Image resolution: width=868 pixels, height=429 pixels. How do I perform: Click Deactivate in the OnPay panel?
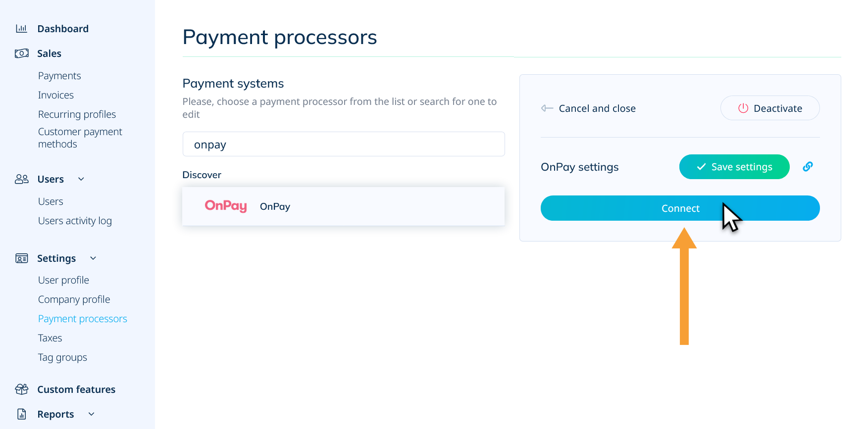pyautogui.click(x=769, y=108)
